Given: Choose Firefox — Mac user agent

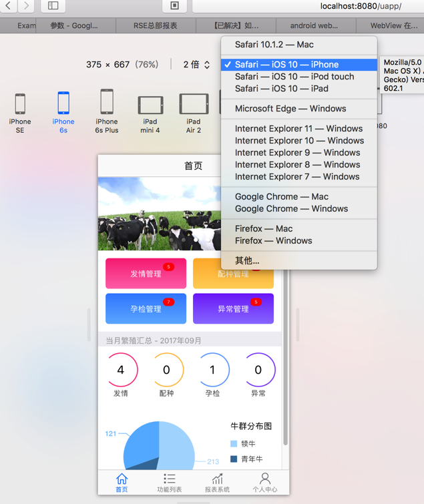Looking at the screenshot, I should point(299,228).
